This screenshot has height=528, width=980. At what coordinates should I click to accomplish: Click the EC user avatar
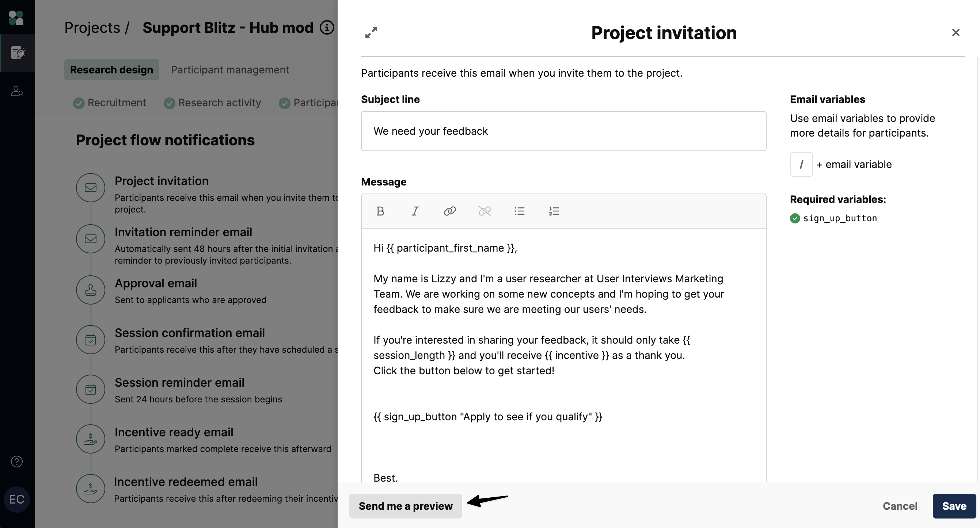coord(17,499)
